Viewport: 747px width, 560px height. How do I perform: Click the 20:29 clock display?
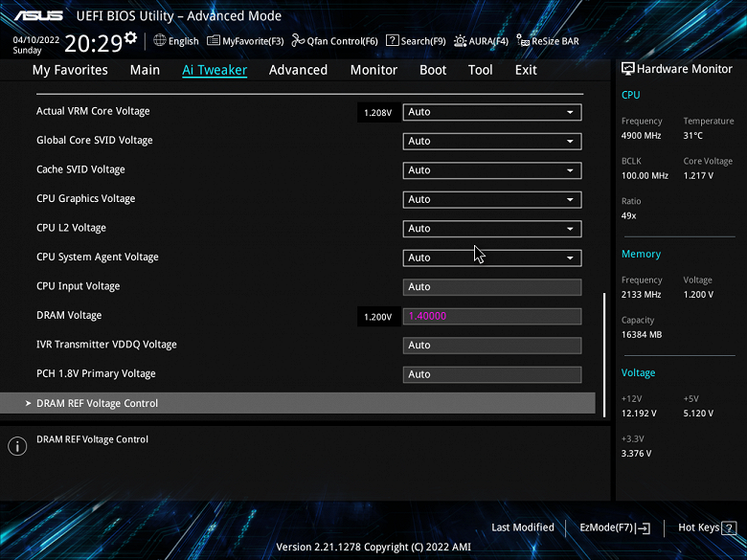94,43
